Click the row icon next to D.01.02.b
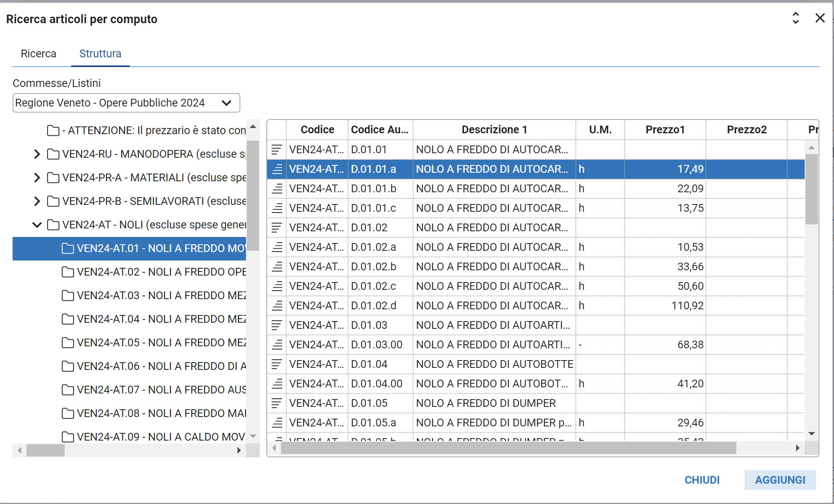The height and width of the screenshot is (504, 834). pyautogui.click(x=277, y=267)
